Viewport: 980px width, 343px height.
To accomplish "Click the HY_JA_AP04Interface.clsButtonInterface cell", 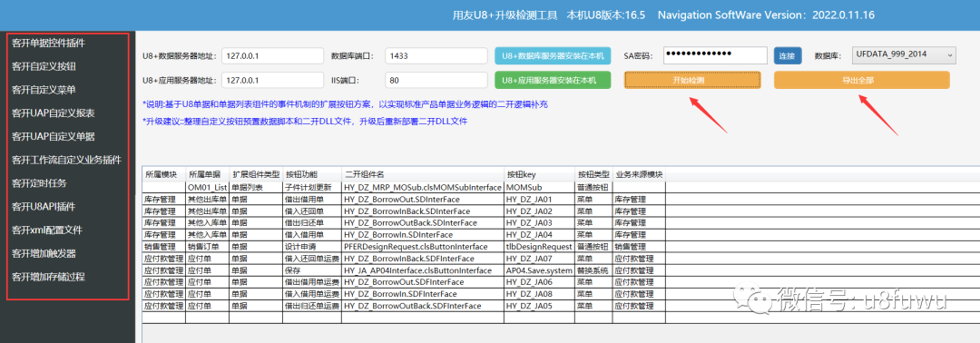I will [x=423, y=269].
